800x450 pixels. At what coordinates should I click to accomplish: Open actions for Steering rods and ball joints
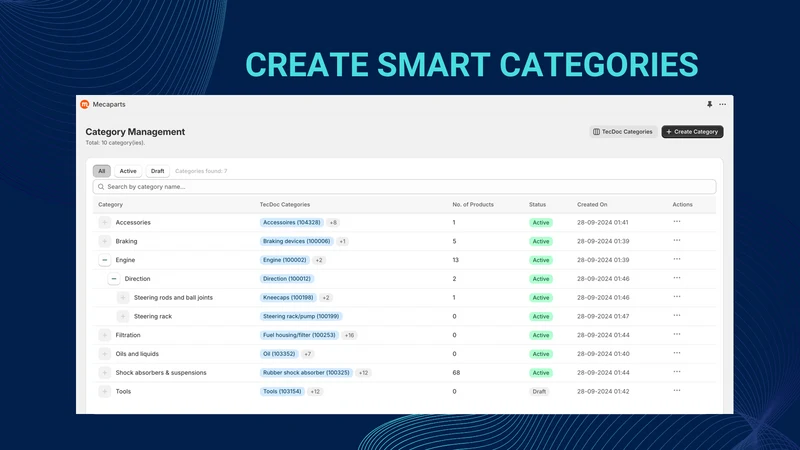(677, 296)
